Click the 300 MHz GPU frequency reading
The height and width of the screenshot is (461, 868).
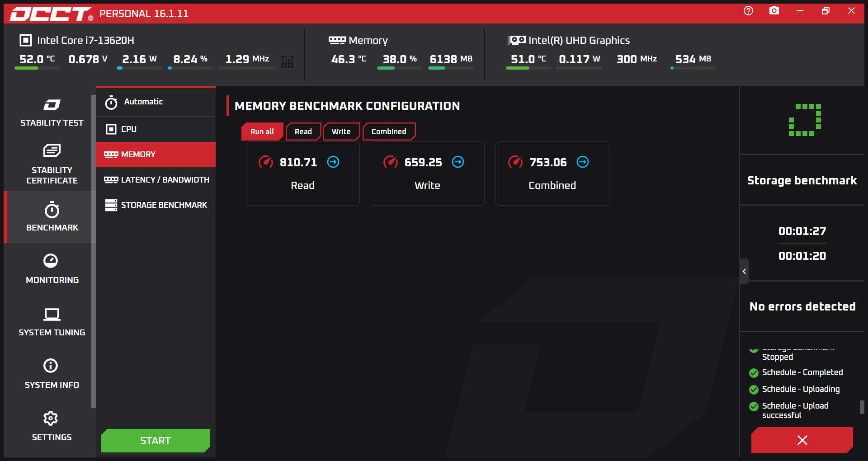tap(637, 59)
